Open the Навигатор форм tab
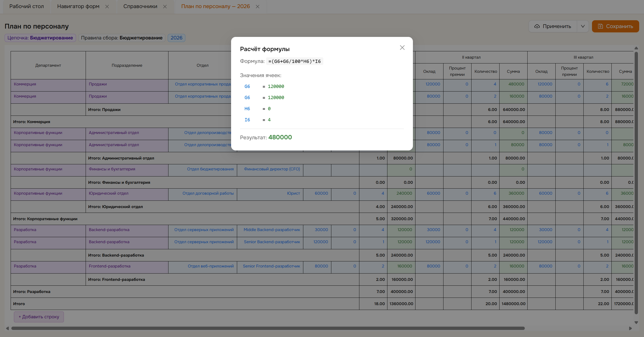Screen dimensions: 644x337 (78, 6)
